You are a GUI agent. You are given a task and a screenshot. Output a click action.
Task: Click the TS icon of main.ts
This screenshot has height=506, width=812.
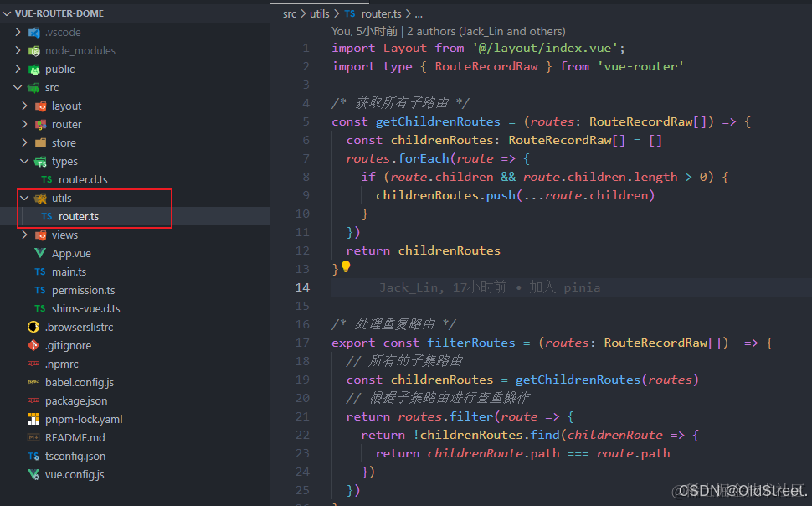[x=40, y=271]
